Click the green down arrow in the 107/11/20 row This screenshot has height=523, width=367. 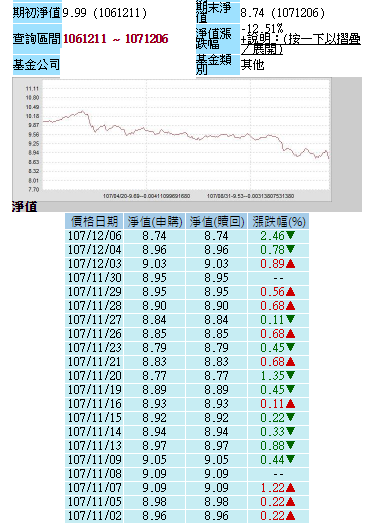[291, 375]
